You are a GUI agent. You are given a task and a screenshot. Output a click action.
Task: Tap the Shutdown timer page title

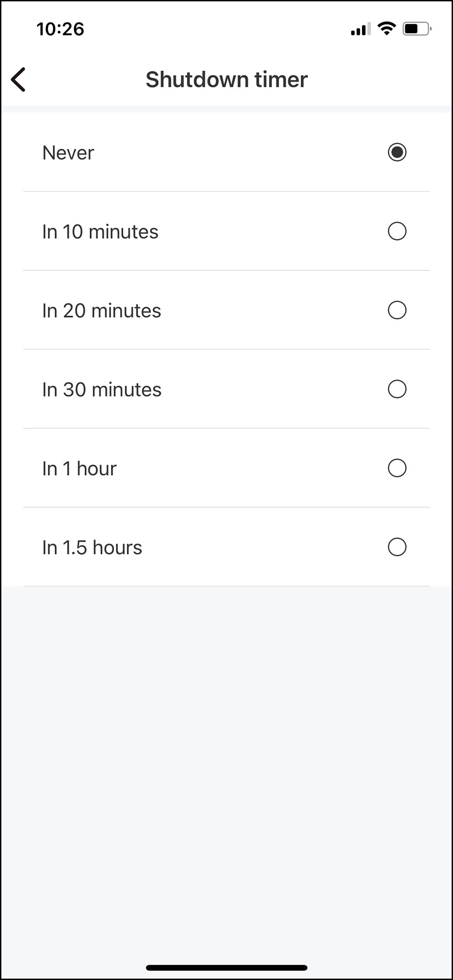[226, 80]
